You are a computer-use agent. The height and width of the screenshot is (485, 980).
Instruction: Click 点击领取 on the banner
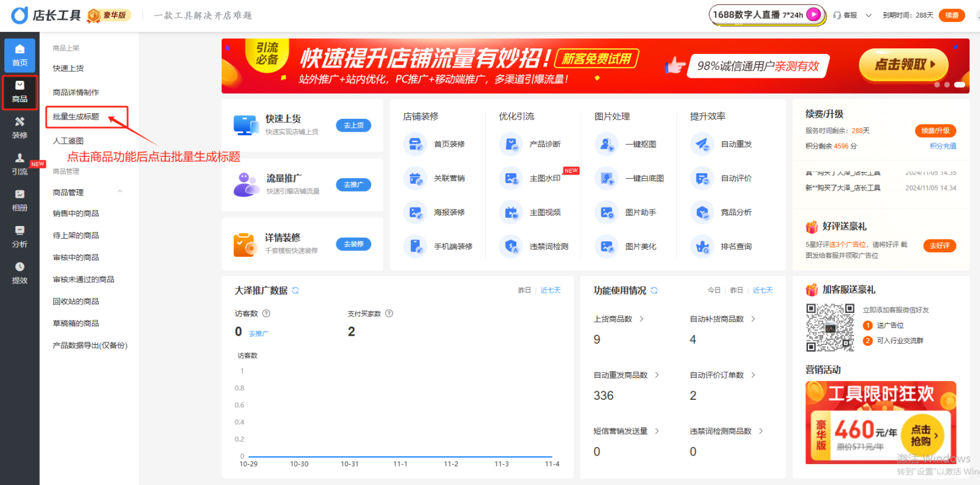(904, 64)
